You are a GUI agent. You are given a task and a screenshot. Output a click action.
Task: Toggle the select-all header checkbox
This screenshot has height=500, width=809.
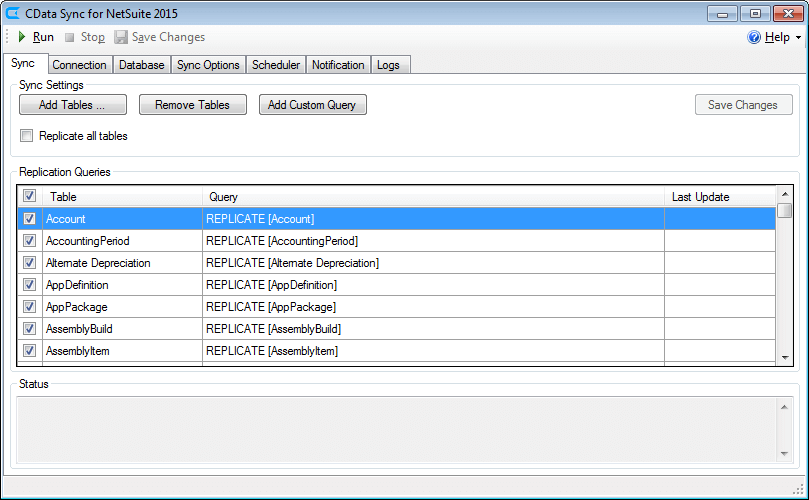[29, 197]
